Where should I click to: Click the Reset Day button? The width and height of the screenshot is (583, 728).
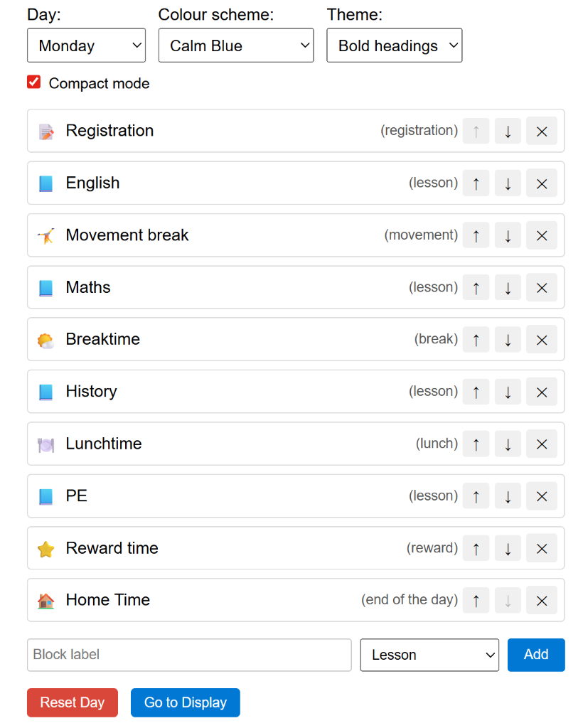(x=72, y=702)
